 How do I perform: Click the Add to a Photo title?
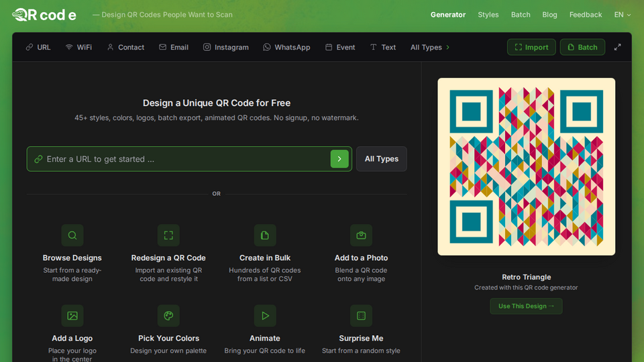point(361,257)
